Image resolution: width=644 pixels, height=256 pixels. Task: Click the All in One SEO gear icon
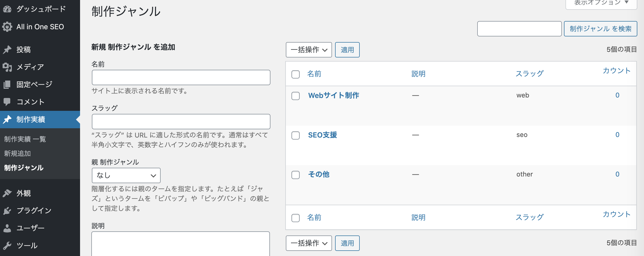[x=7, y=27]
